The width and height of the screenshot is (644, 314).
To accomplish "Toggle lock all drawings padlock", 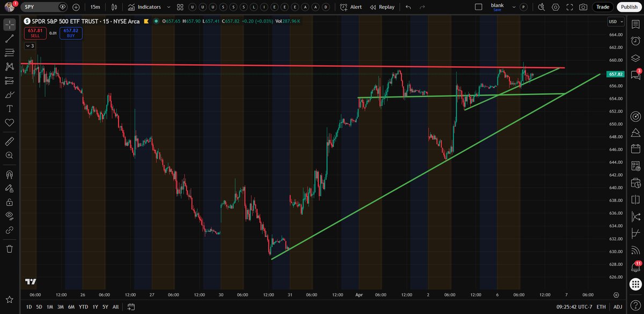I will pyautogui.click(x=9, y=202).
